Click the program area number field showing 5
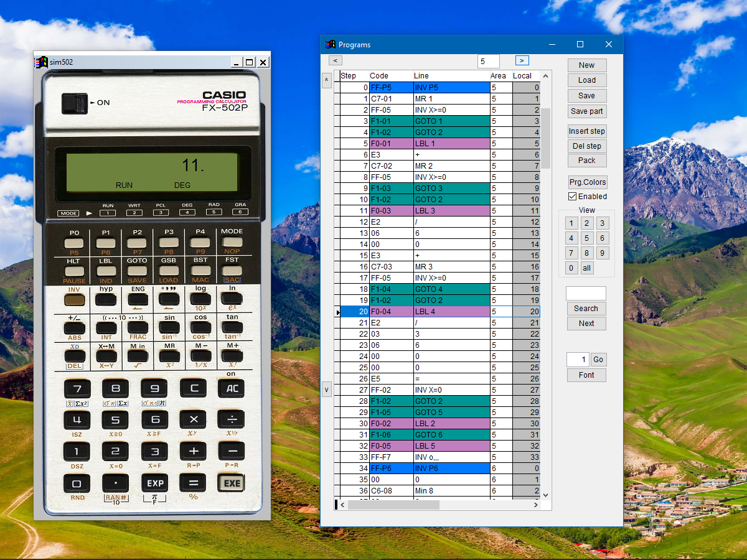Screen dimensions: 747x560 (489, 61)
